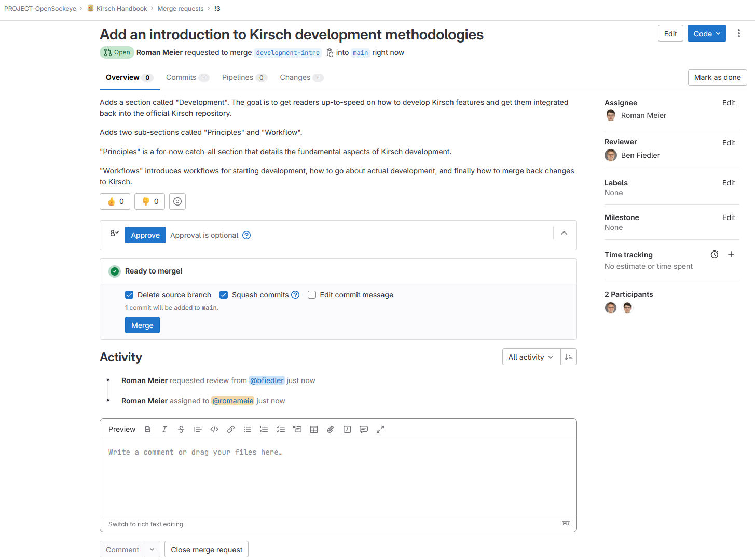This screenshot has width=755, height=560.
Task: Go to Merge requests breadcrumb
Action: click(x=181, y=8)
